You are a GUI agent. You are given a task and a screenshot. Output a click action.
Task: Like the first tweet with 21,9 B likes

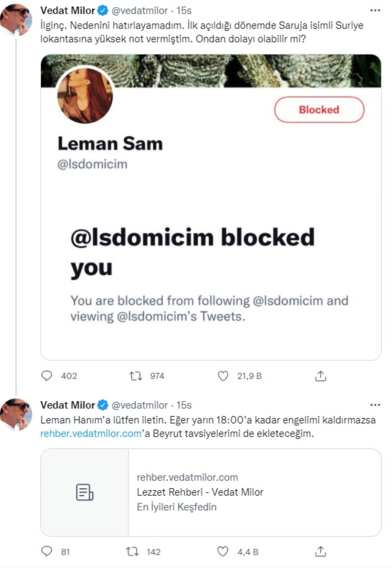tap(223, 376)
